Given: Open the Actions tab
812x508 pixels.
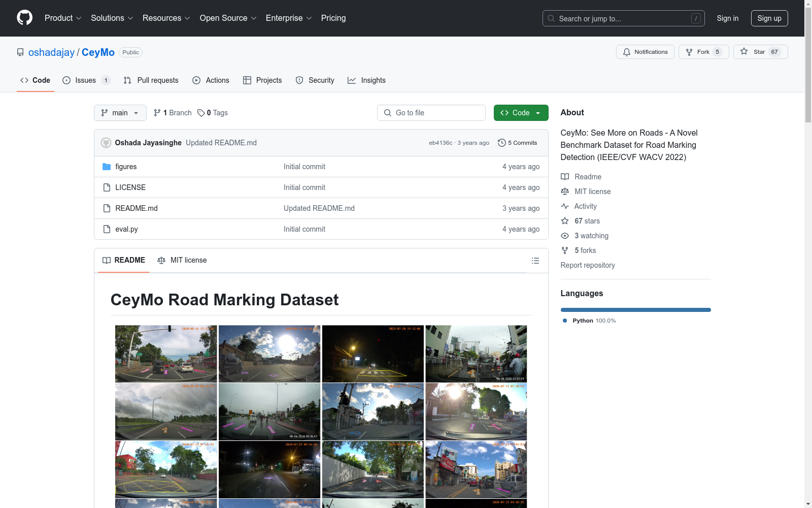Looking at the screenshot, I should pyautogui.click(x=211, y=80).
